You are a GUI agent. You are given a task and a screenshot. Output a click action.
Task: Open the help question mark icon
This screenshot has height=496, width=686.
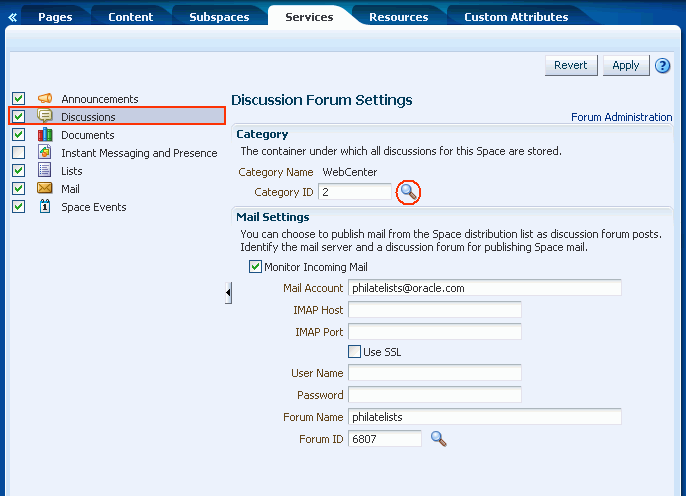point(662,66)
